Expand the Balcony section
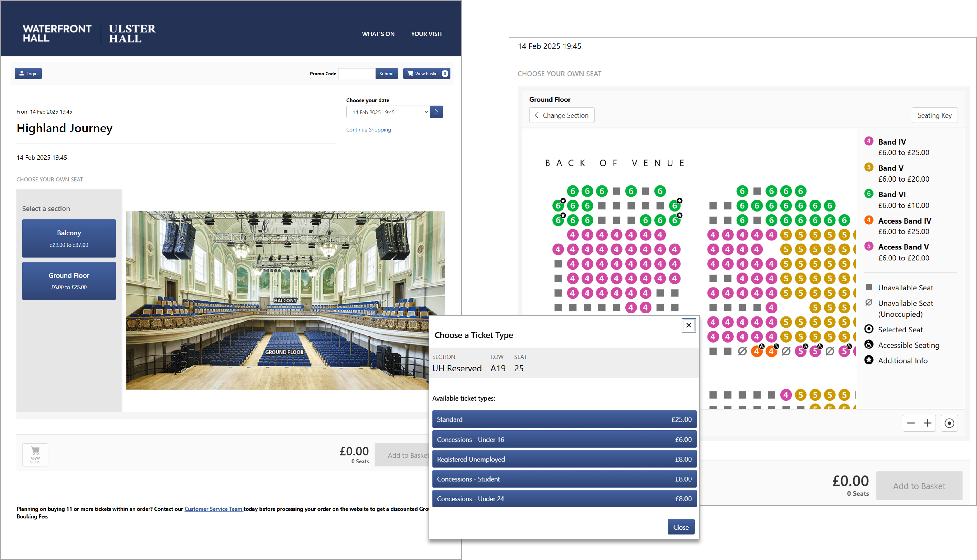Image resolution: width=977 pixels, height=560 pixels. pyautogui.click(x=69, y=238)
